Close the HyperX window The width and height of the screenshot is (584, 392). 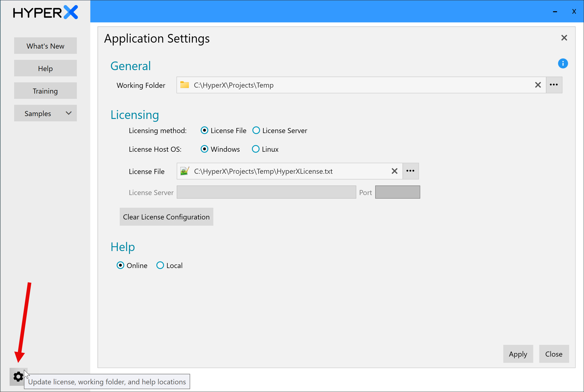pyautogui.click(x=574, y=11)
